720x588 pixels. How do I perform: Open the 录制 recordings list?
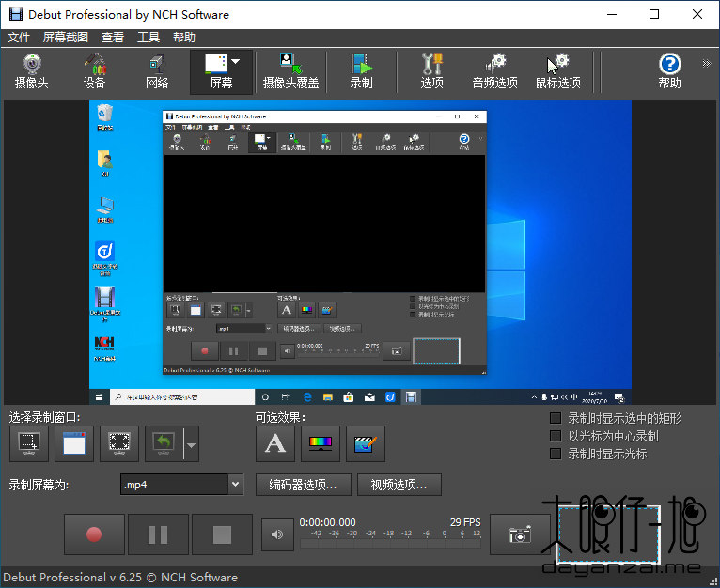click(x=361, y=72)
